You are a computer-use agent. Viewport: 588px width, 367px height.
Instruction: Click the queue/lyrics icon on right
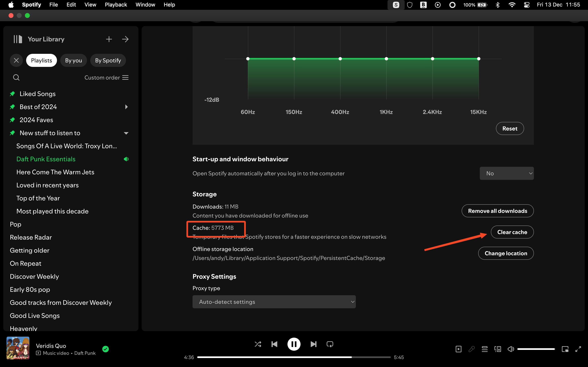tap(484, 349)
